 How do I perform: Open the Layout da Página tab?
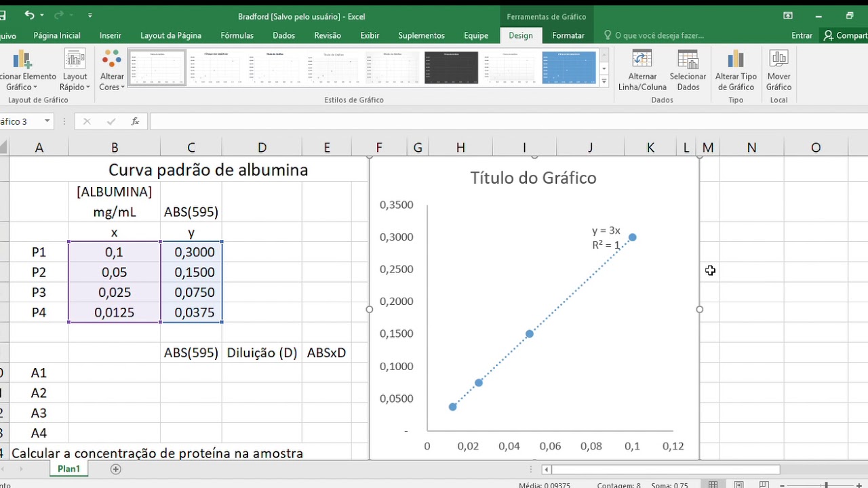point(171,35)
